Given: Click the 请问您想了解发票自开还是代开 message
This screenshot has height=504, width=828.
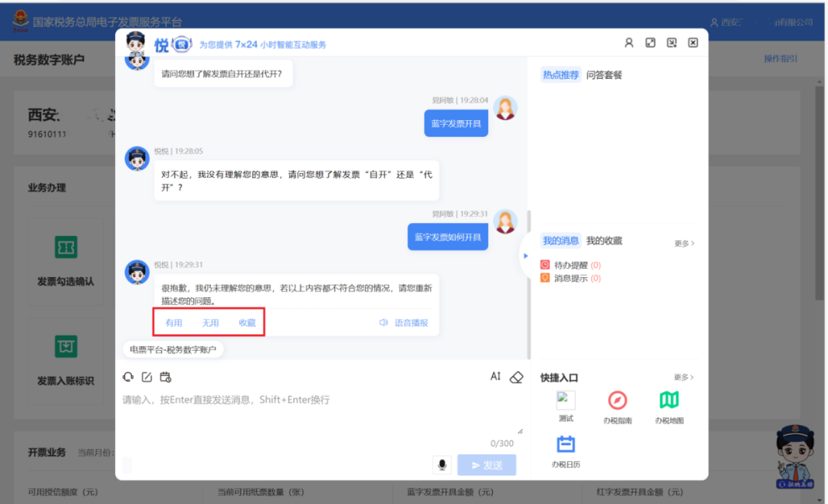Looking at the screenshot, I should point(222,74).
